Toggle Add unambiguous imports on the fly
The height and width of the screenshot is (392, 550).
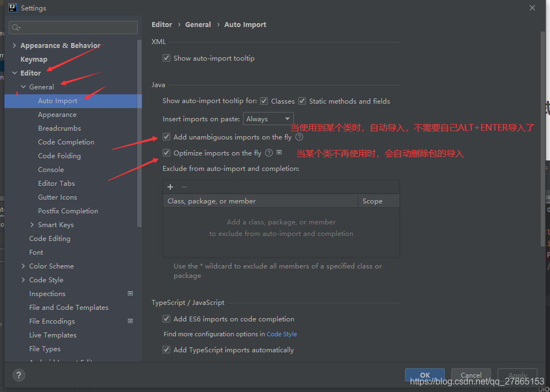pos(166,137)
